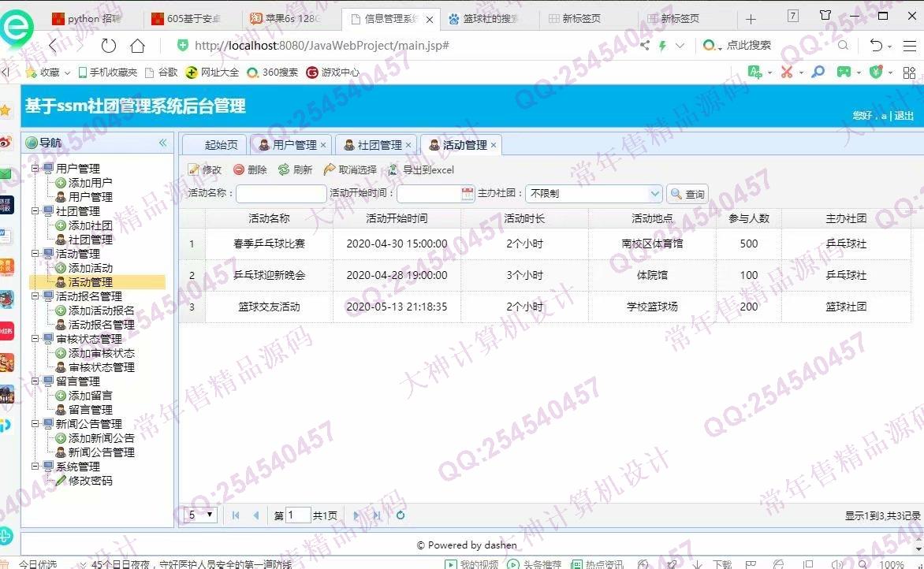The width and height of the screenshot is (924, 569).
Task: Click the 删除 delete toolbar button
Action: [x=250, y=169]
